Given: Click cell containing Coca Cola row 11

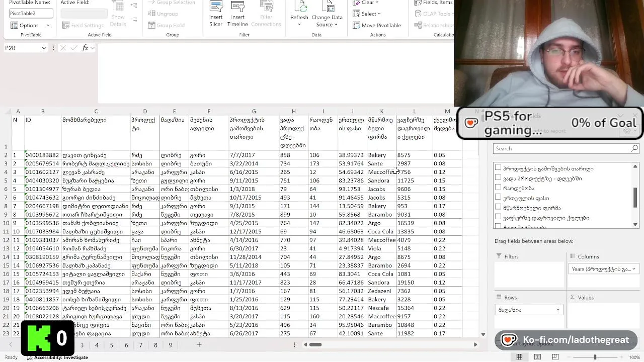Looking at the screenshot, I should point(381,231).
